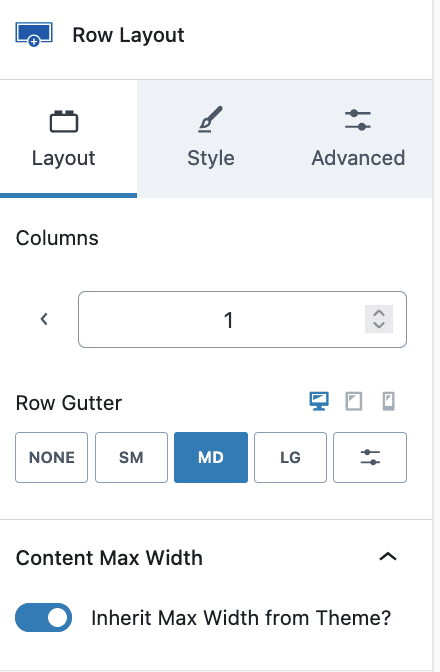Click the Row Layout title text
Image resolution: width=440 pixels, height=672 pixels.
(128, 35)
